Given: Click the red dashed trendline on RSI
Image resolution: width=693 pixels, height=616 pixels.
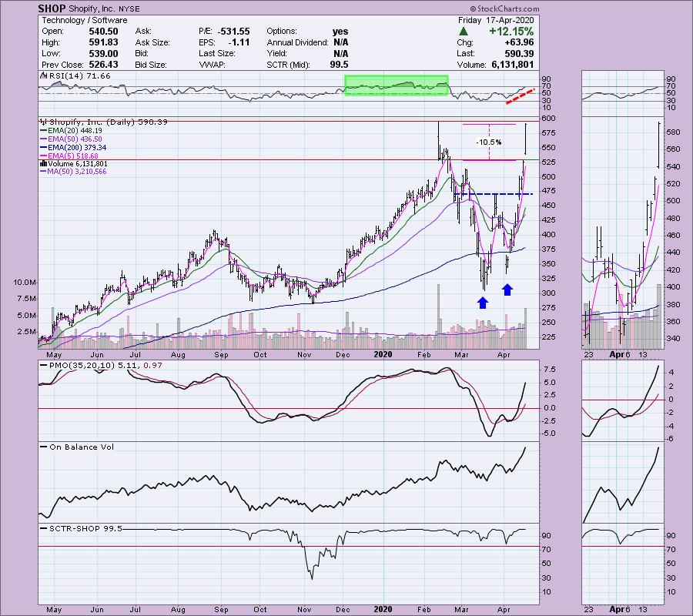Looking at the screenshot, I should pyautogui.click(x=521, y=95).
